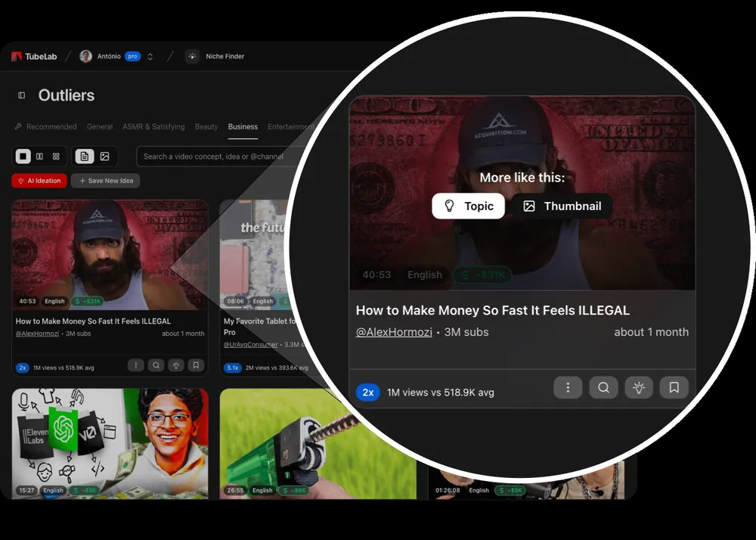Click the red AI Ideation button
The width and height of the screenshot is (756, 540).
pyautogui.click(x=39, y=181)
